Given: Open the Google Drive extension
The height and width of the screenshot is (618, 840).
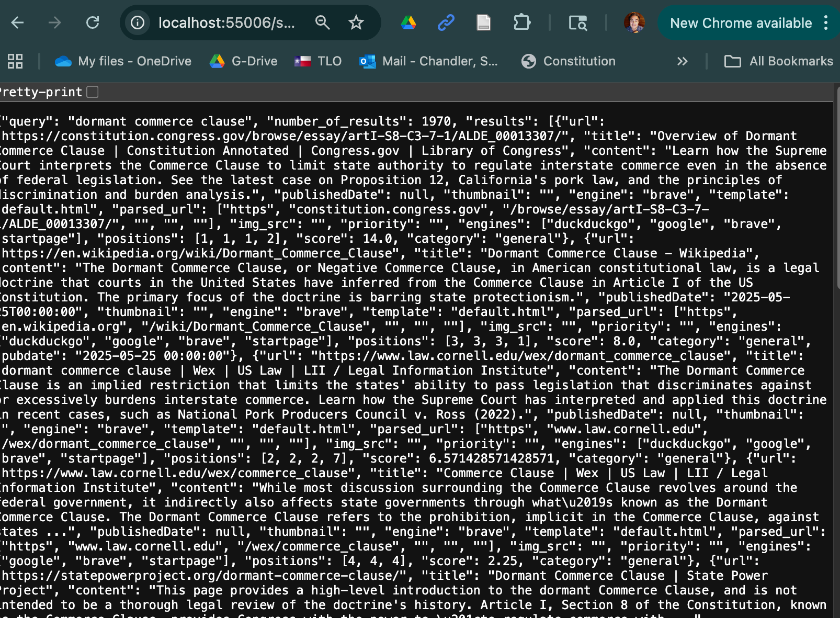Looking at the screenshot, I should (x=408, y=23).
